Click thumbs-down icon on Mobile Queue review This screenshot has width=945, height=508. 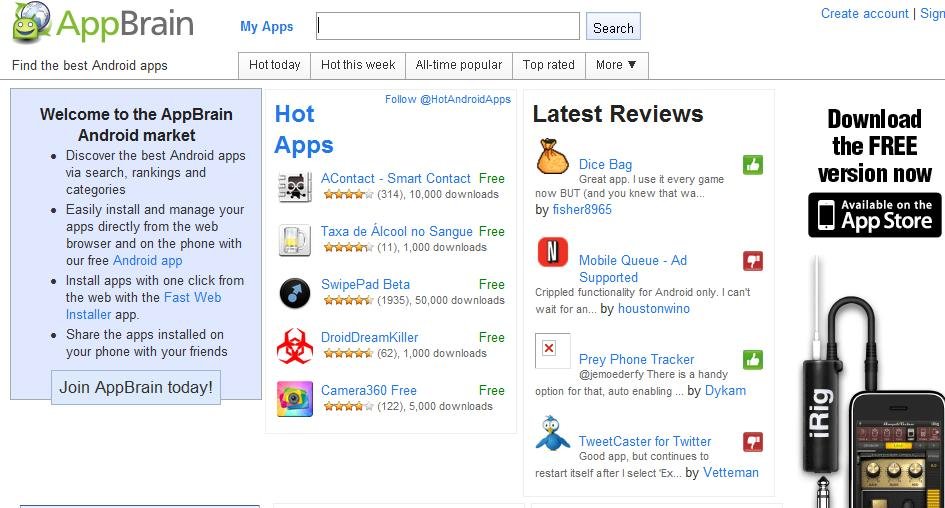pyautogui.click(x=753, y=261)
